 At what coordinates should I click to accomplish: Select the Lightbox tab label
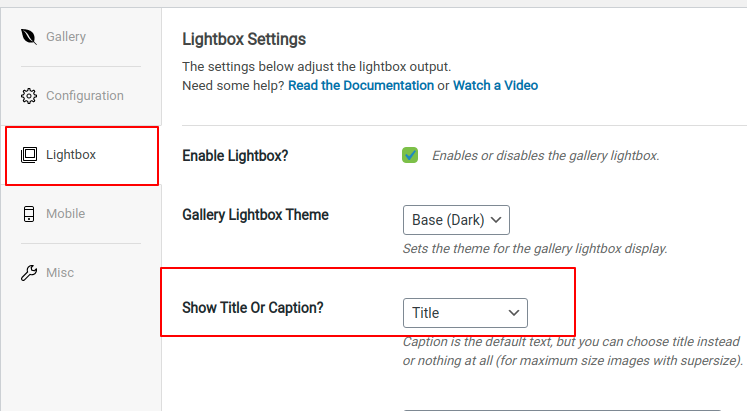71,155
